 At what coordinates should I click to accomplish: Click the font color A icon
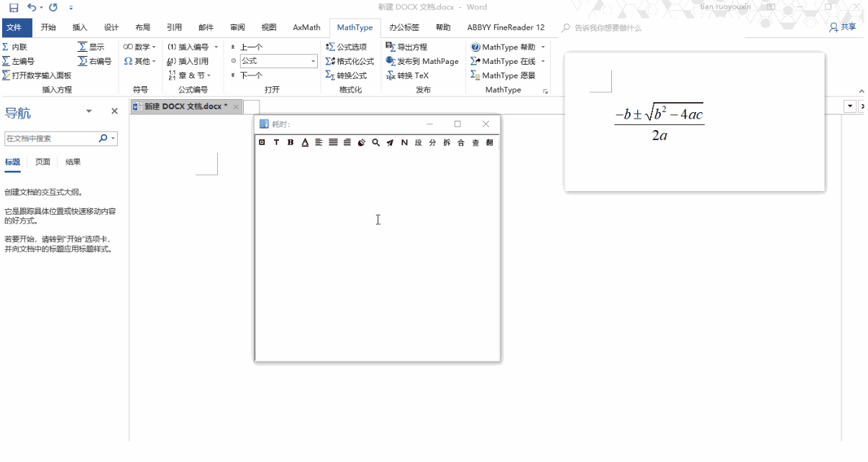305,142
